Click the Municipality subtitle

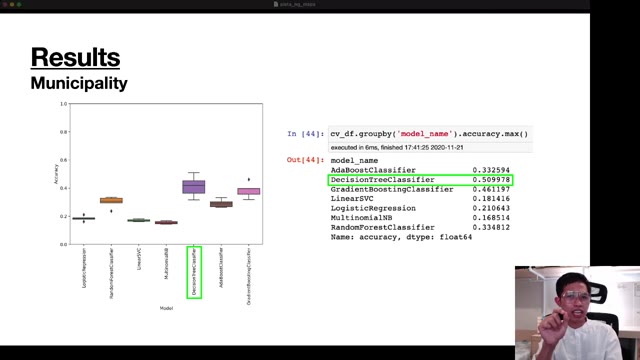coord(79,83)
